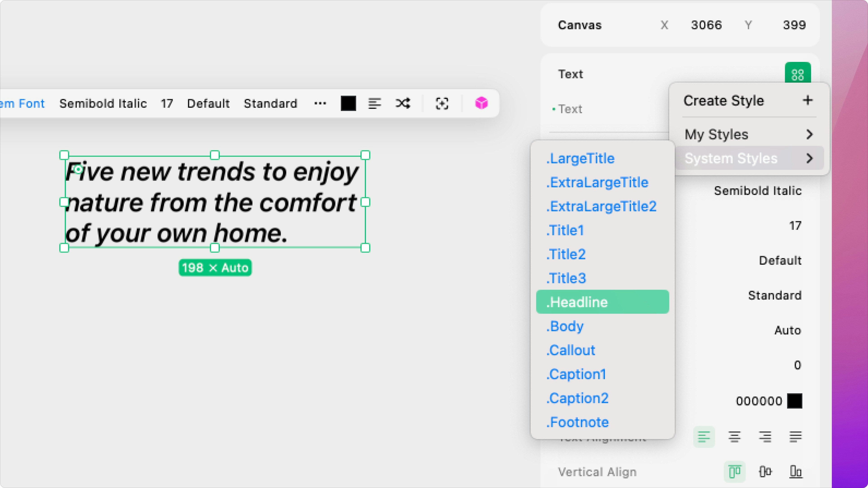Open Semibold Italic weight dropdown in toolbar

pyautogui.click(x=103, y=103)
